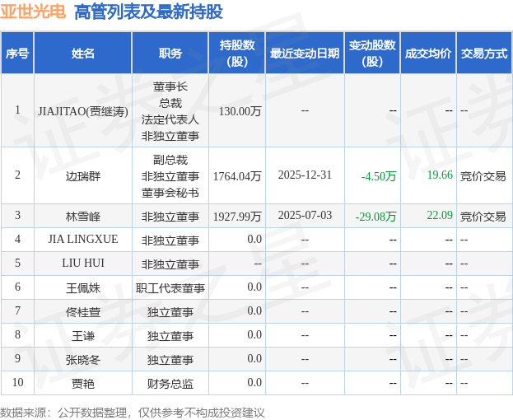Click 竞价交易 in 林雪峰 row
The image size is (513, 420).
[483, 217]
